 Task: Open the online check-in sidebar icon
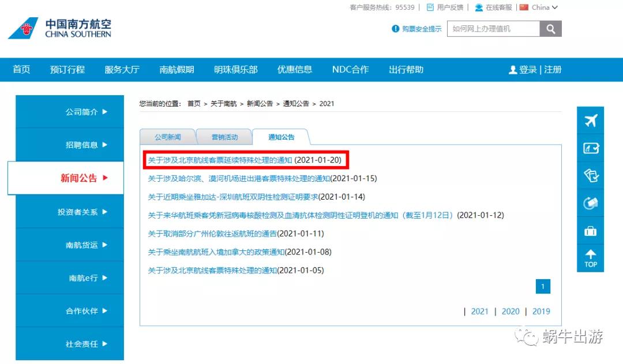590,148
